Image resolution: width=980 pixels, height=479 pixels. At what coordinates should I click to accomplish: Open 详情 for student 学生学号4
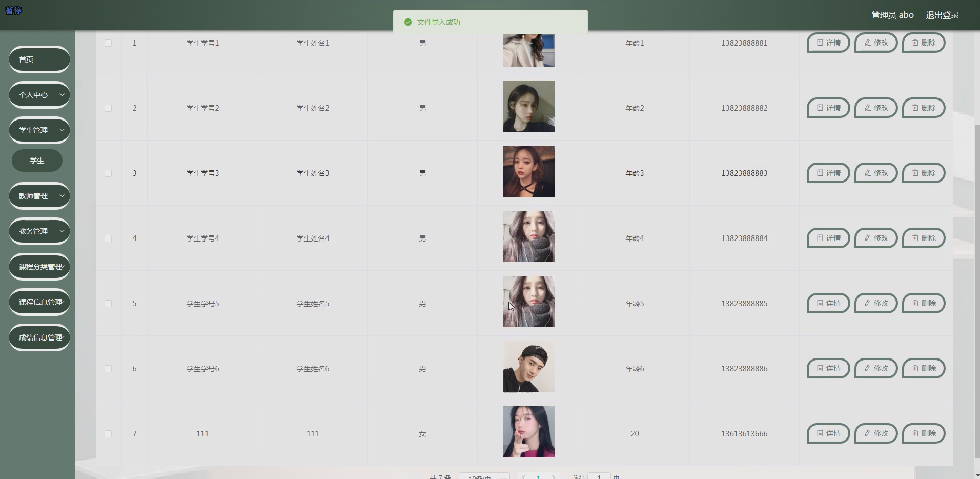(x=828, y=238)
